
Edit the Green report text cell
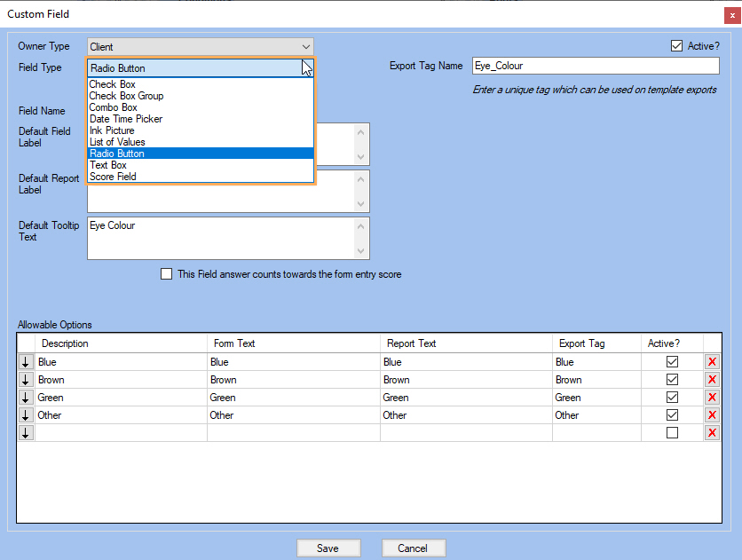pyautogui.click(x=467, y=398)
